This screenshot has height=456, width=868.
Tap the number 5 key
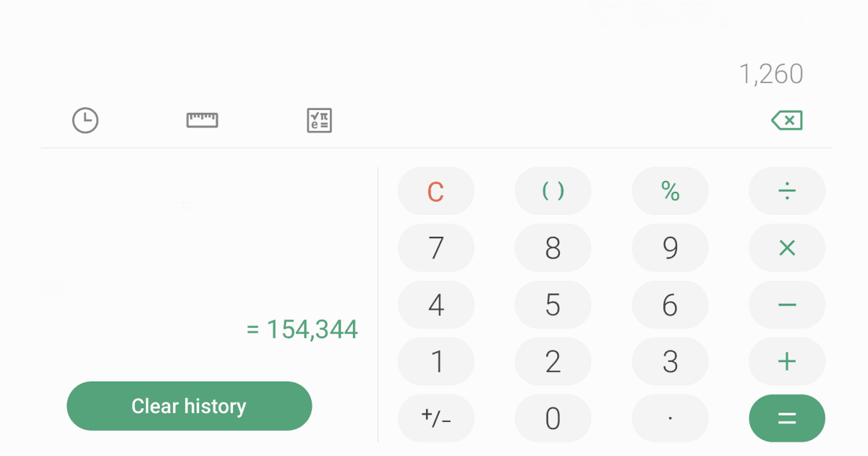[553, 305]
